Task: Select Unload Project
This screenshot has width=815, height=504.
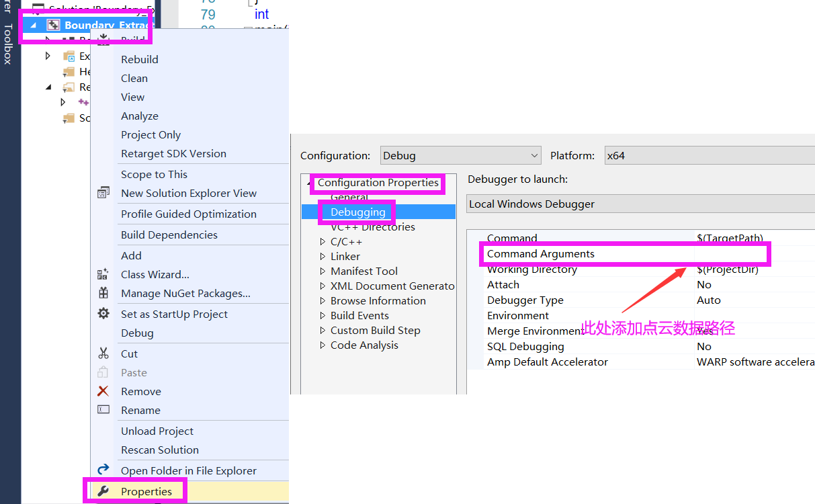Action: pos(157,431)
